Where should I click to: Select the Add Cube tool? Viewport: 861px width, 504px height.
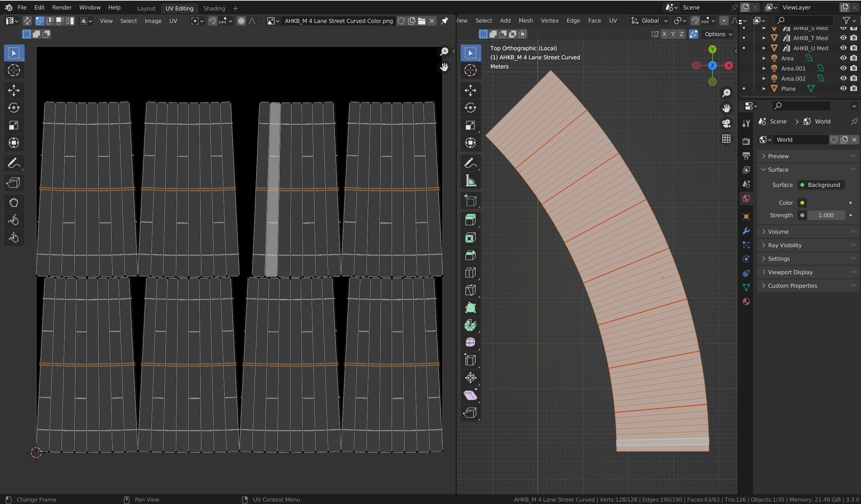click(470, 200)
